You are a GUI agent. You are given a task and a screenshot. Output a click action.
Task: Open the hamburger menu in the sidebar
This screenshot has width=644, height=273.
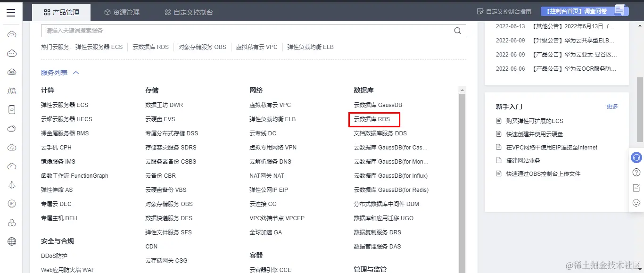(11, 13)
